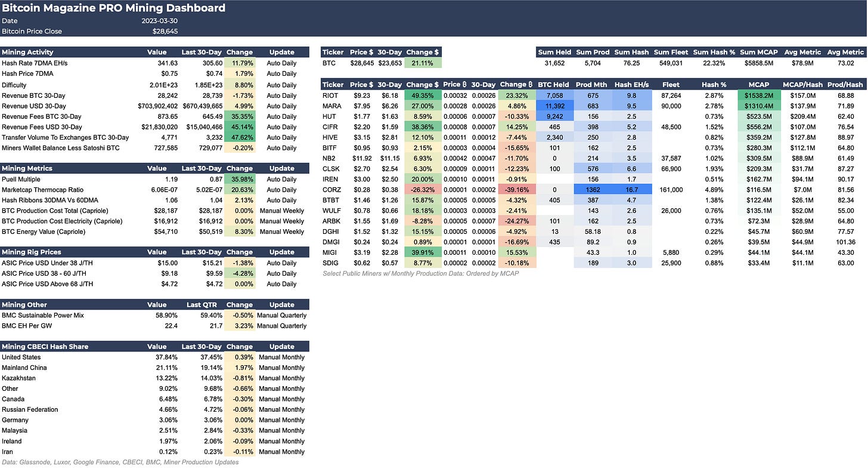This screenshot has height=472, width=868.
Task: Click DMGI Prod/Hash value 101.36
Action: 845,242
